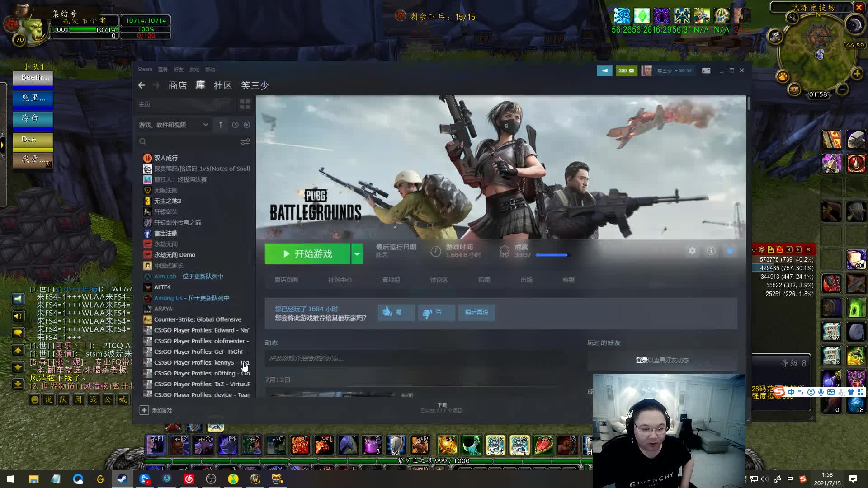This screenshot has width=868, height=488.
Task: Click WoW chat scroll-to-bottom arrow button
Action: (x=18, y=385)
